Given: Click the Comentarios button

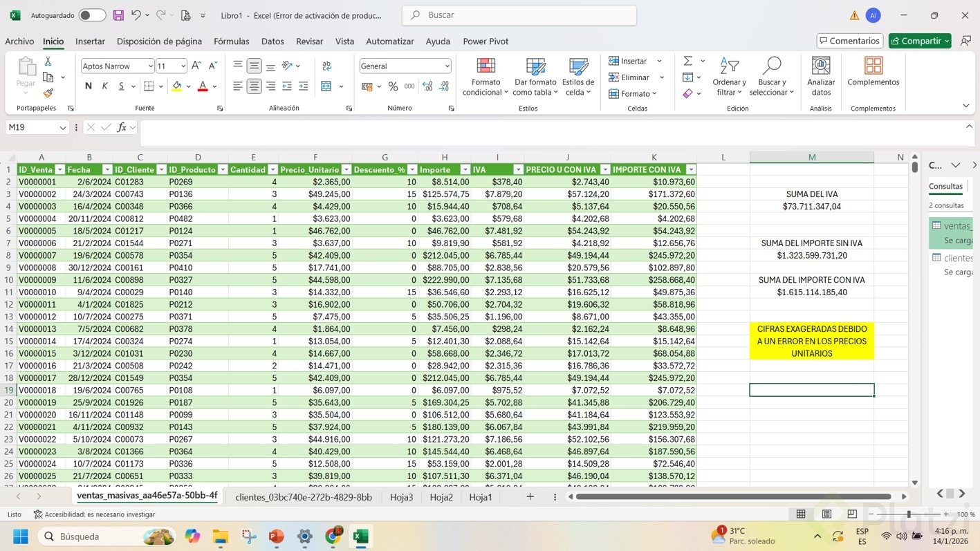Looking at the screenshot, I should 849,41.
